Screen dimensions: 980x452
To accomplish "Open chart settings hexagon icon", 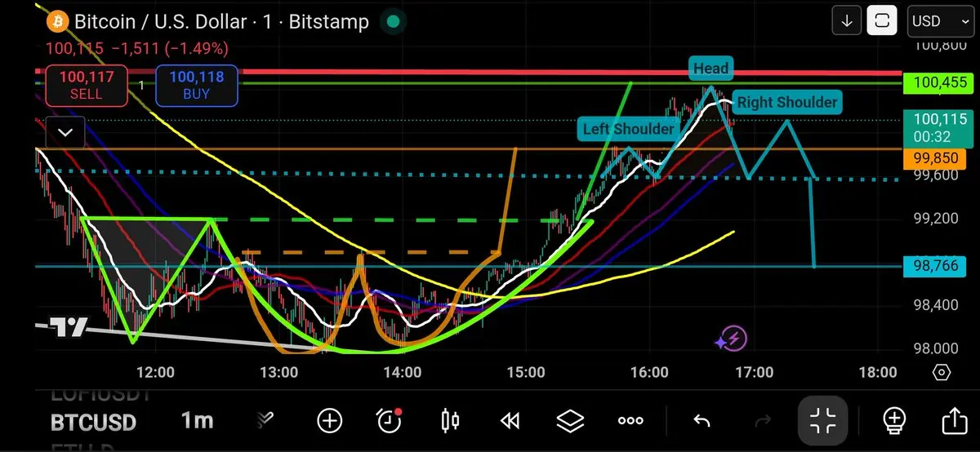I will coord(941,373).
